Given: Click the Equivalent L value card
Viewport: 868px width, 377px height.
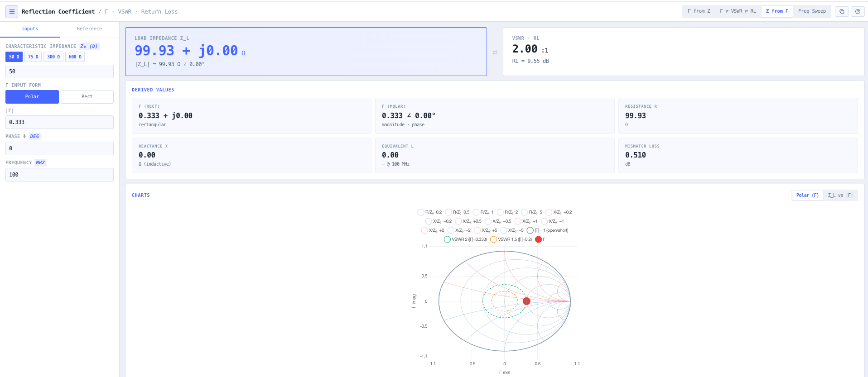Looking at the screenshot, I should (495, 155).
